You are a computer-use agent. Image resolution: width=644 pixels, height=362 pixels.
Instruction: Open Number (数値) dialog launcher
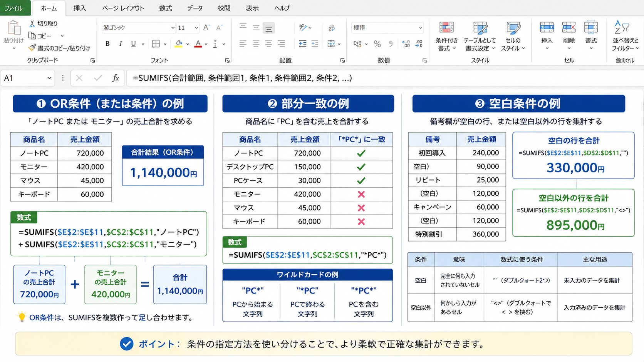(x=425, y=60)
